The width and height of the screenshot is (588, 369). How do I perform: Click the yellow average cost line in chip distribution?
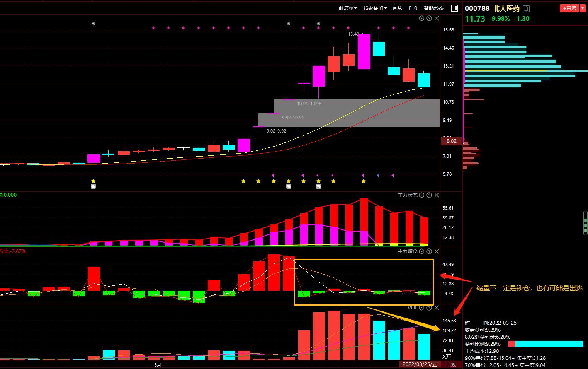click(506, 70)
